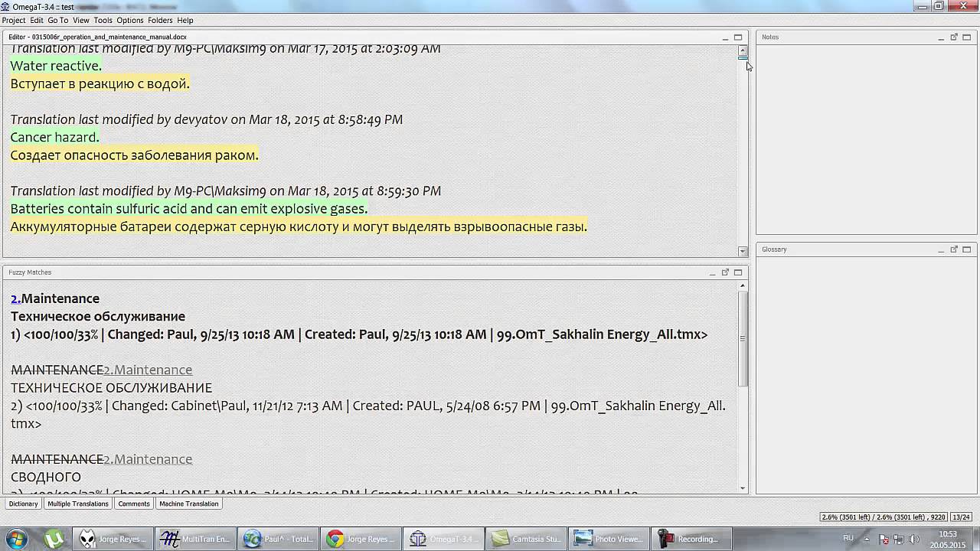Open the Folders menu
Screen dimensions: 980x551
(160, 20)
